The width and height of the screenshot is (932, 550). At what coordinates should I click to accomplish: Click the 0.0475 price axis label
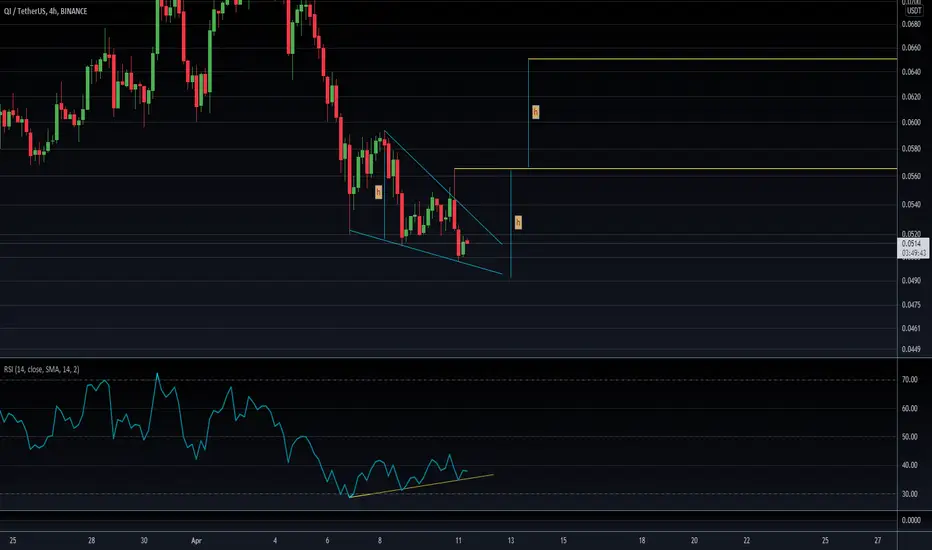[x=911, y=304]
